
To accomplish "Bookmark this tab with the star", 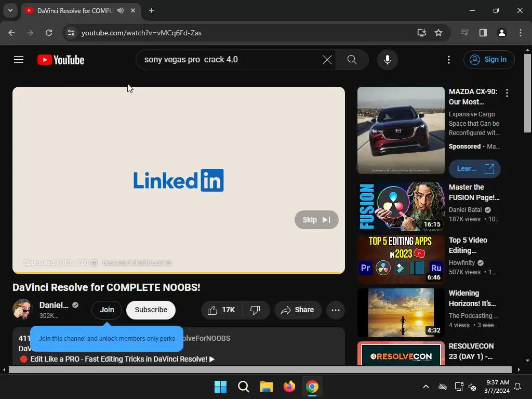I will click(x=438, y=33).
